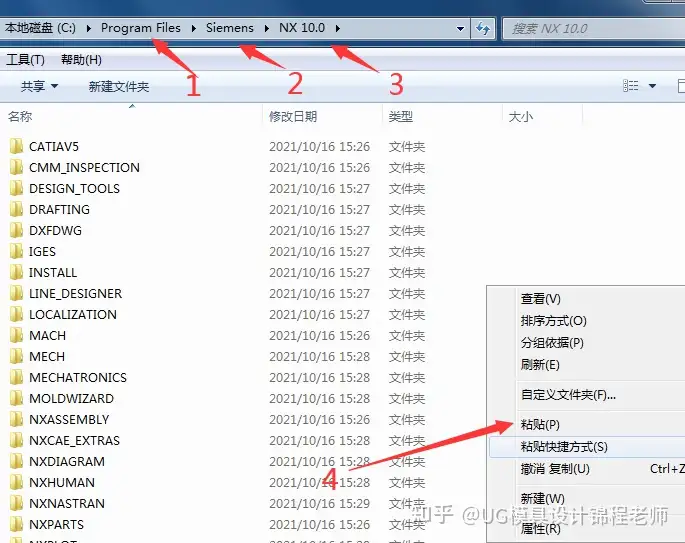The width and height of the screenshot is (685, 543).
Task: Click the NXDIAGRAM folder icon
Action: tap(16, 461)
